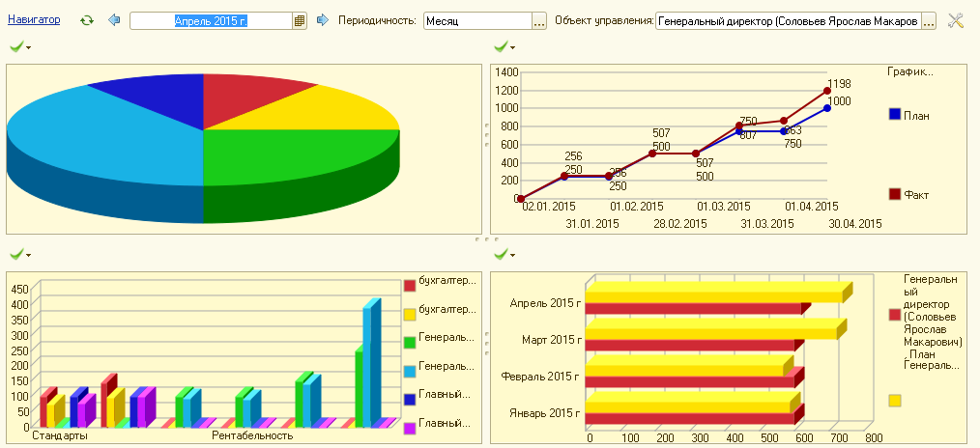Click the green checkmark above the Стандарты chart
Viewport: 980px width, 448px height.
coord(15,254)
